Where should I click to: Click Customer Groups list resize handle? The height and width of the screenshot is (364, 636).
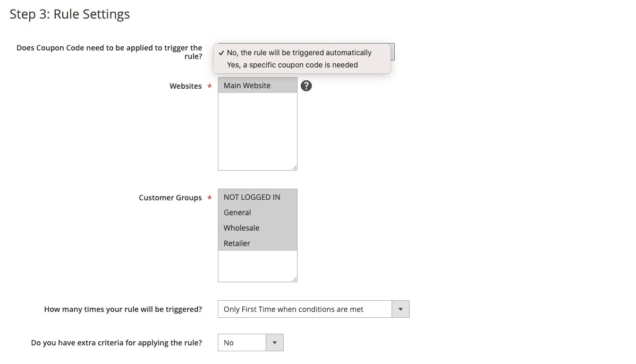pyautogui.click(x=294, y=279)
